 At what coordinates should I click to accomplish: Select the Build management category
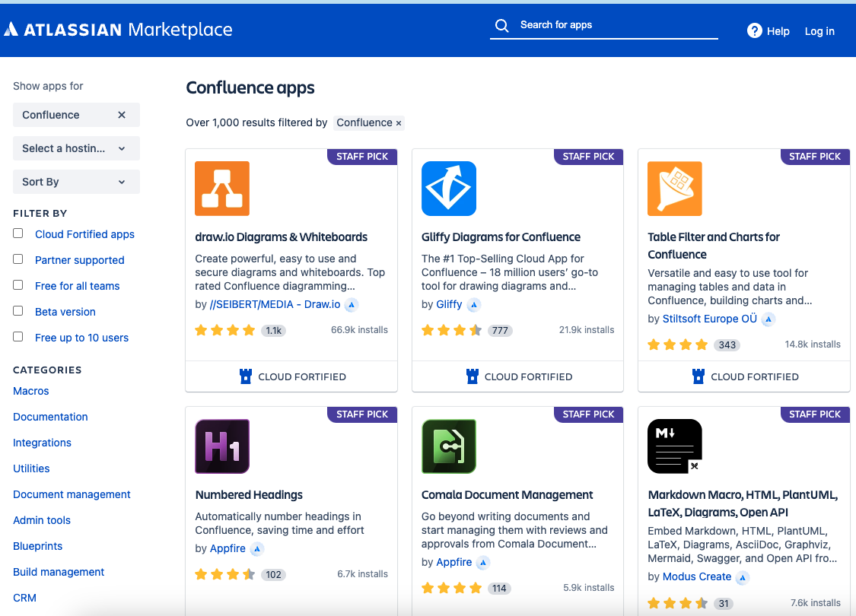(59, 572)
